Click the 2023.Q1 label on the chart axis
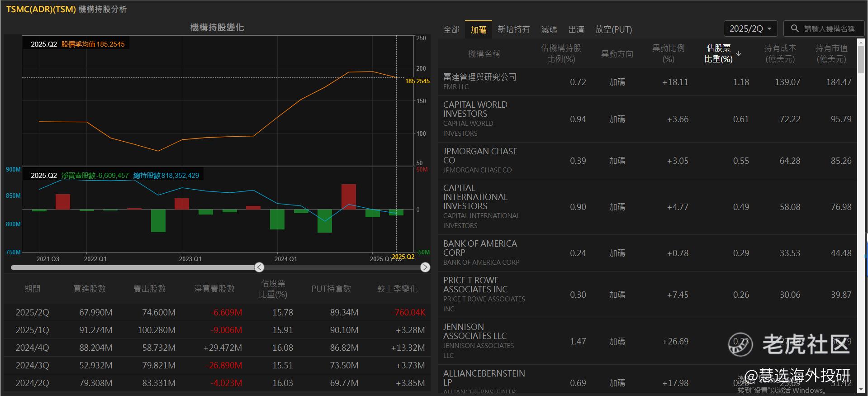The image size is (868, 396). 190,259
